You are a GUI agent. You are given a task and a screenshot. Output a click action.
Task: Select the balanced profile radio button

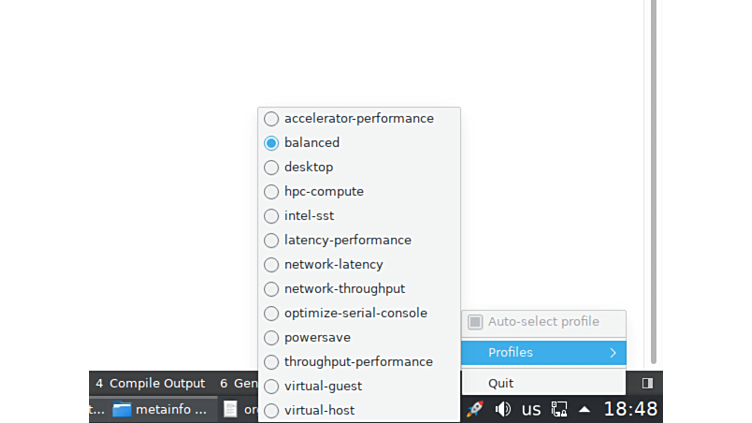point(271,143)
